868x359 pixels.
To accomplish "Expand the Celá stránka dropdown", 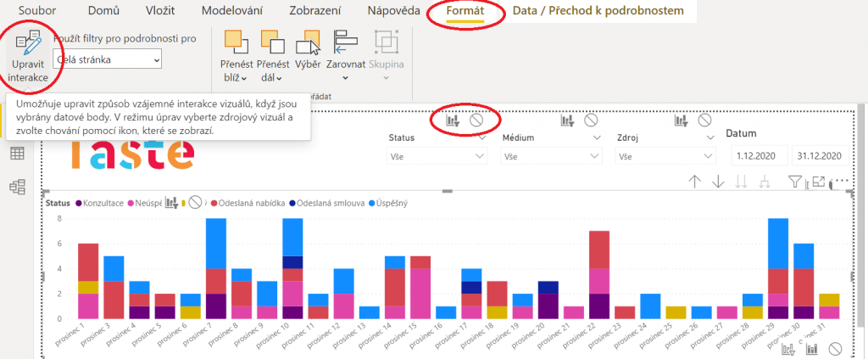I will point(106,59).
